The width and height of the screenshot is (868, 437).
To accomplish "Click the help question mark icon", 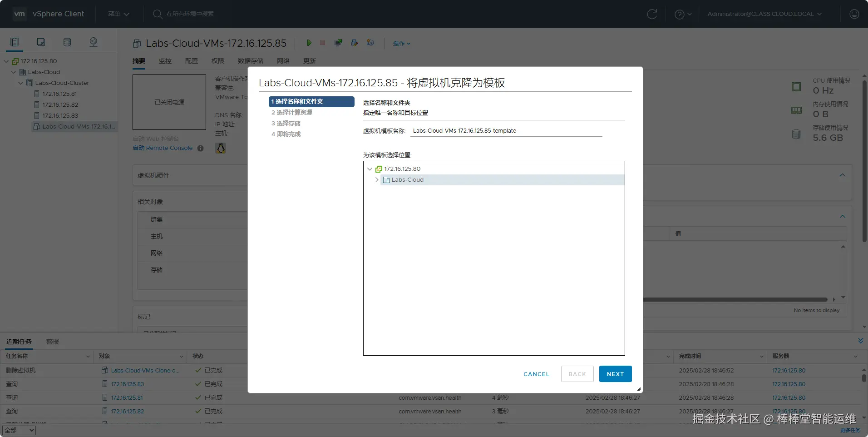I will point(680,14).
